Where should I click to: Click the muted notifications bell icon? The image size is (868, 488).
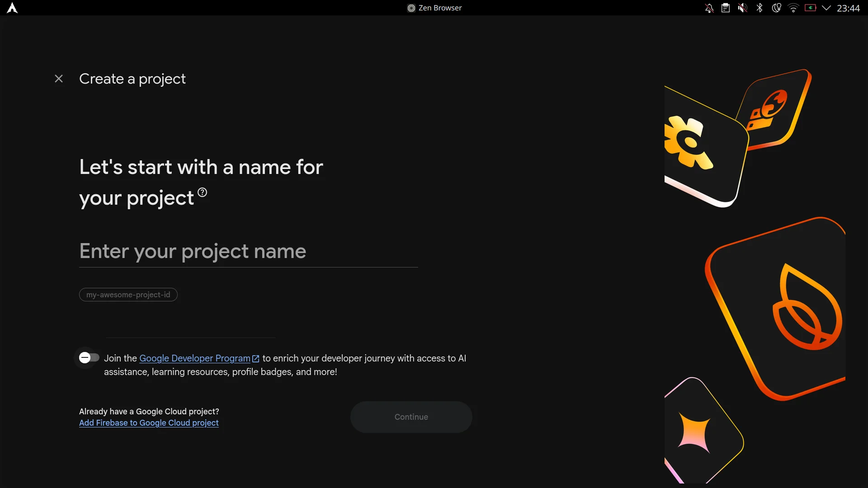coord(709,8)
